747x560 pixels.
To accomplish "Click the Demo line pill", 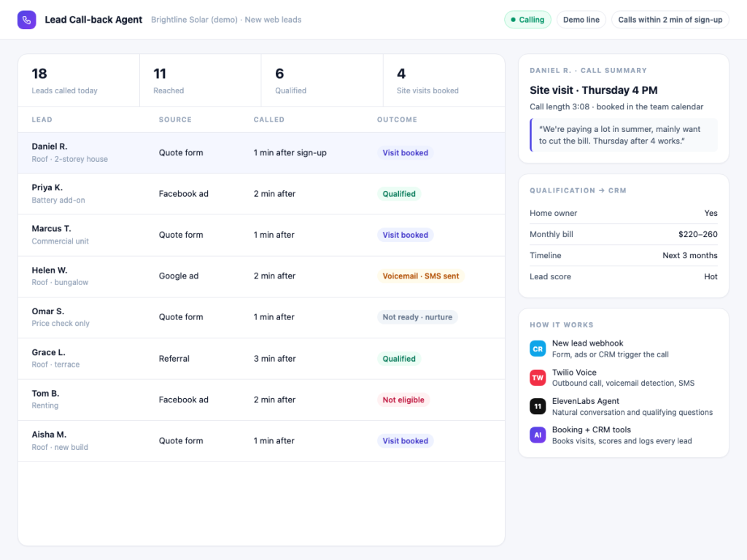I will click(x=581, y=20).
